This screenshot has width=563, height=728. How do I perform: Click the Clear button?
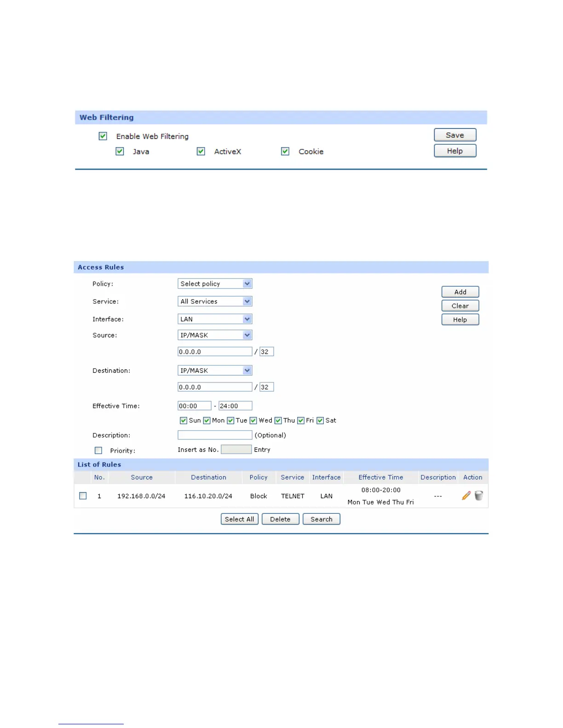click(x=460, y=306)
